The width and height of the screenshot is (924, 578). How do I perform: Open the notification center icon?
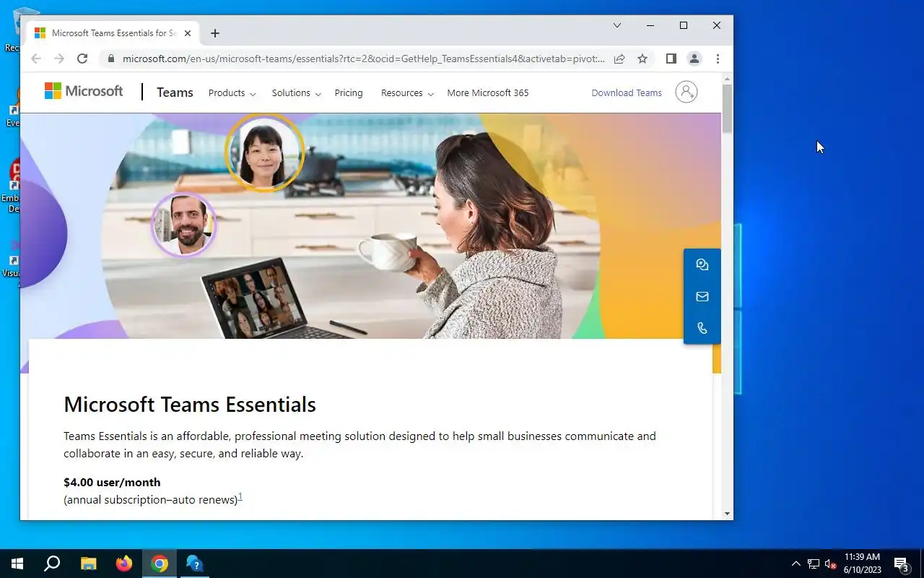(x=901, y=564)
